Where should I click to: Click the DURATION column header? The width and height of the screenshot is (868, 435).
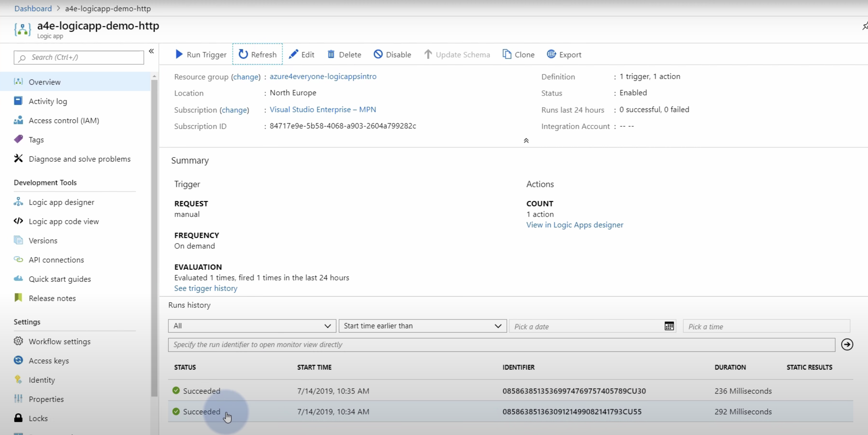[x=730, y=367]
